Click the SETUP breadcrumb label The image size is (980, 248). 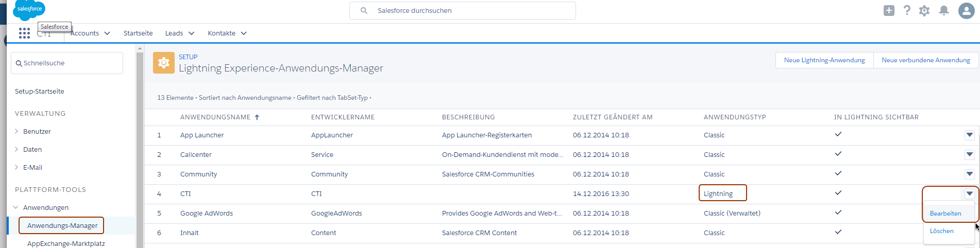point(188,57)
